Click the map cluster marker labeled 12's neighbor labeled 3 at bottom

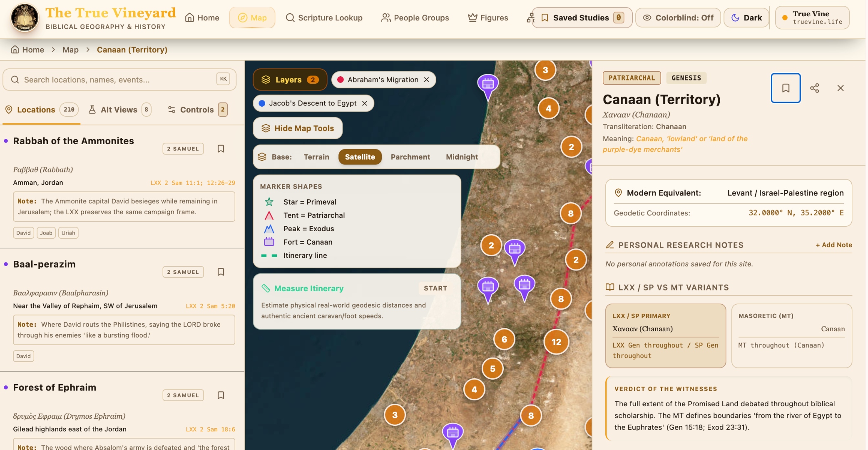395,415
